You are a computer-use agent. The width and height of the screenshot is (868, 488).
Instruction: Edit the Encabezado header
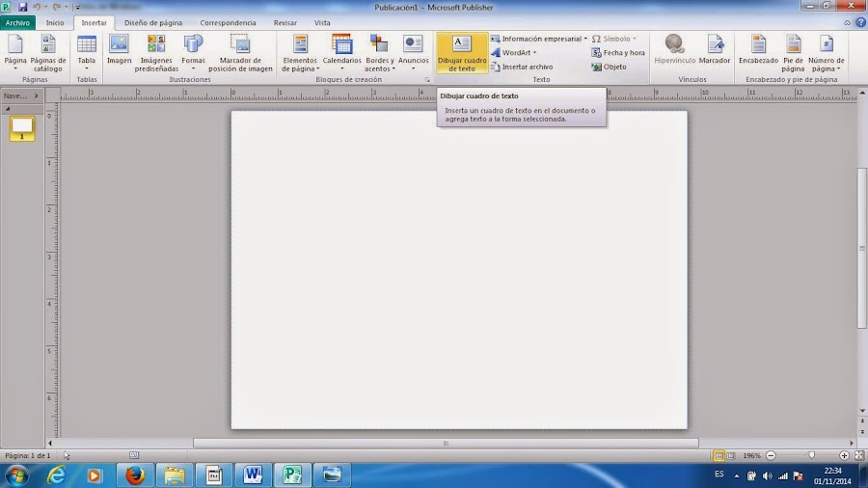click(x=758, y=50)
